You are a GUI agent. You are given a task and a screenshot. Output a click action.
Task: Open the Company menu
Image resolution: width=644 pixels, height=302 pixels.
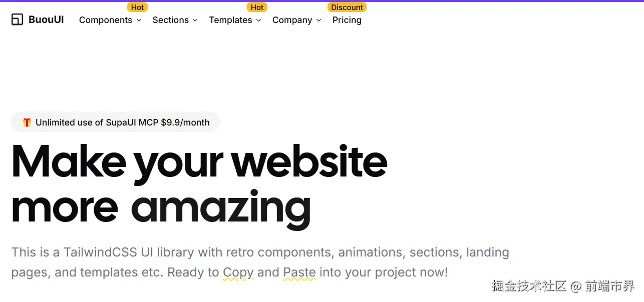(292, 20)
